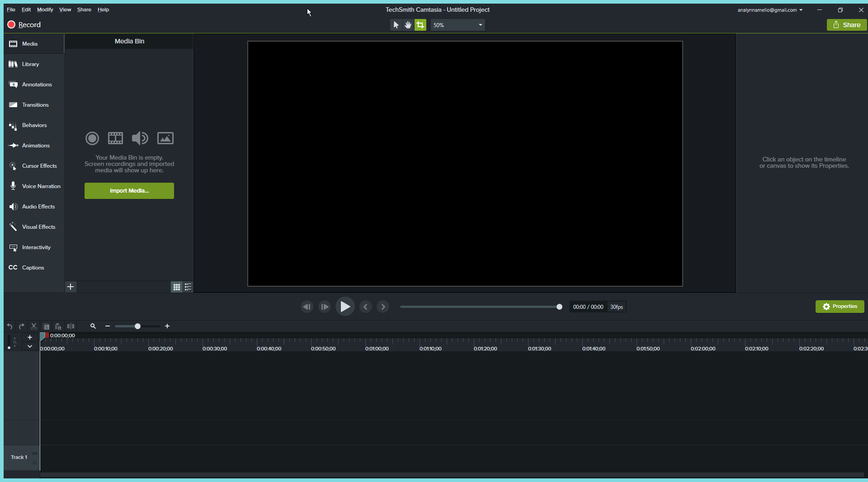Screen dimensions: 868x482
Task: Toggle the Crop canvas tool
Action: pos(420,25)
